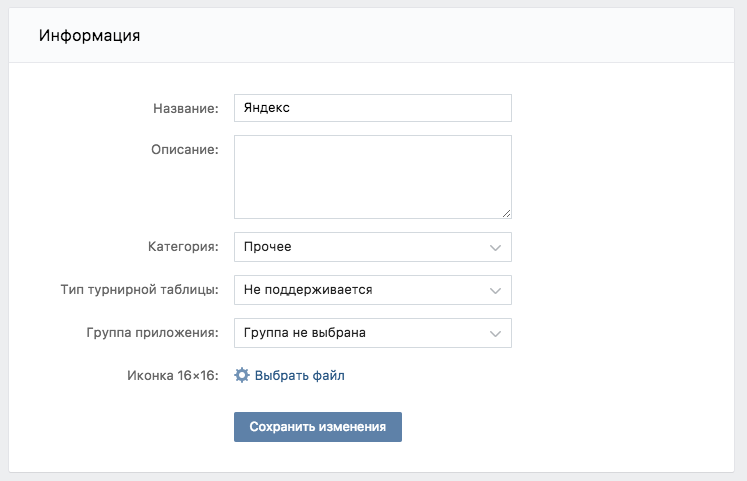The image size is (747, 481).
Task: Select the Прочее text in category box
Action: (268, 247)
